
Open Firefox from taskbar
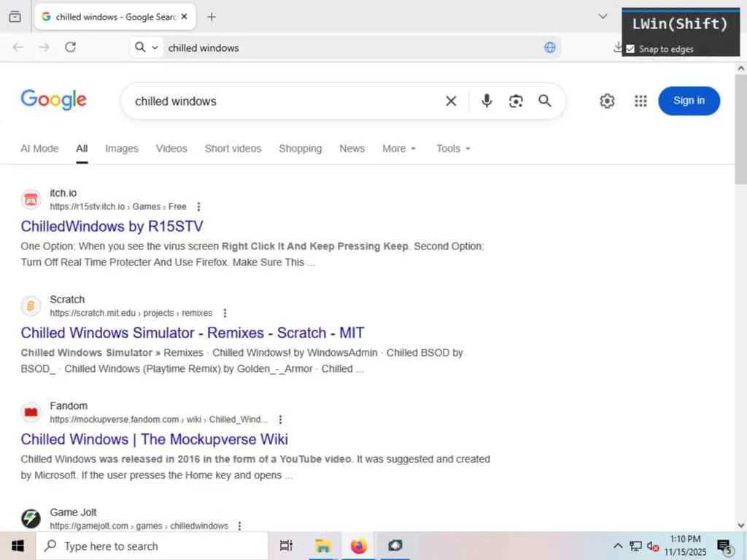click(x=359, y=545)
